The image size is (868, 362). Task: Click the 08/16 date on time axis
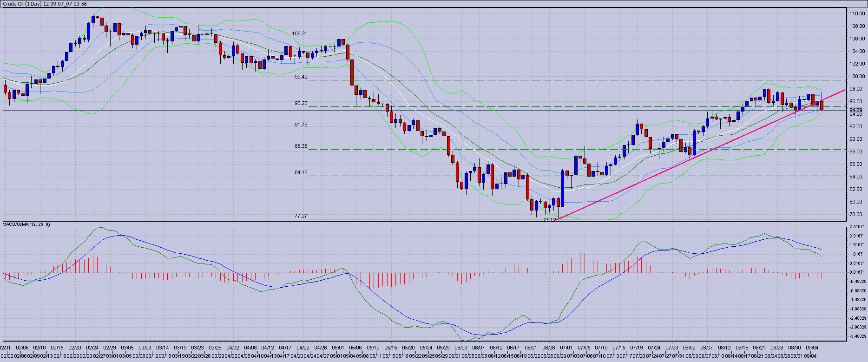[742, 348]
